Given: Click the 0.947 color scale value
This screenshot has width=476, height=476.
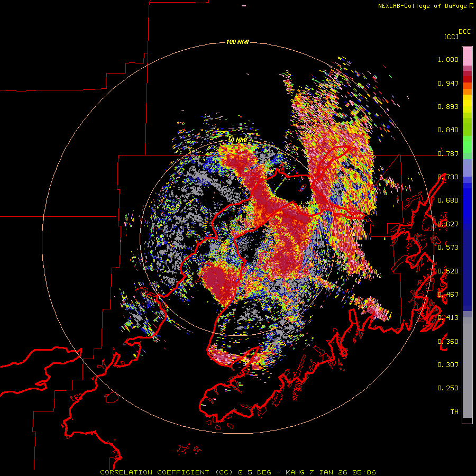Looking at the screenshot, I should (448, 83).
